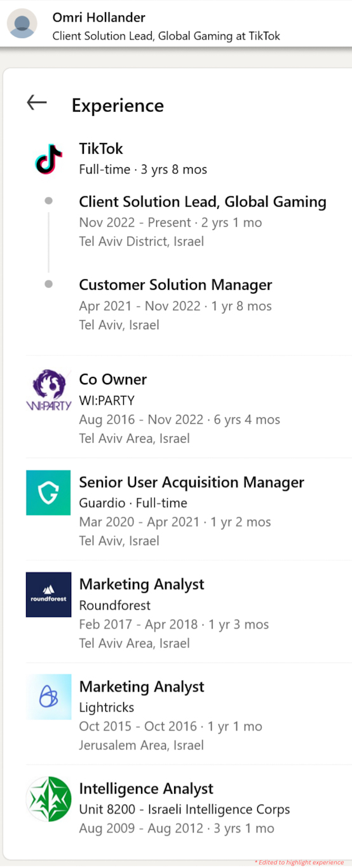Open the Guardio shield logo

pos(49,492)
